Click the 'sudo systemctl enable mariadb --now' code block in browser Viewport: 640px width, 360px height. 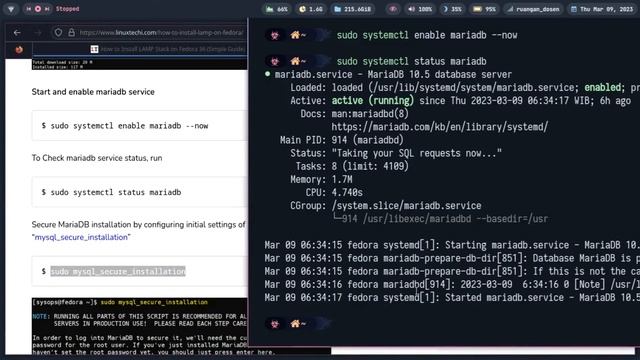tap(140, 126)
